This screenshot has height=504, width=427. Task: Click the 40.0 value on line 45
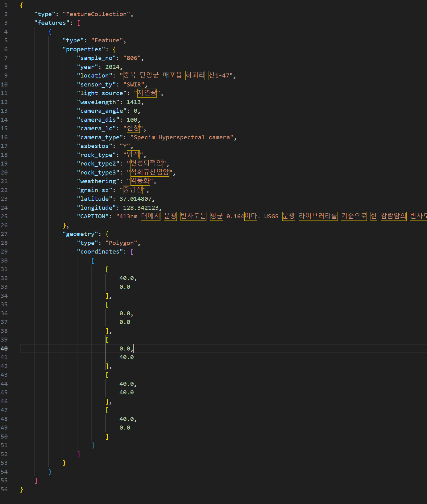click(x=126, y=392)
